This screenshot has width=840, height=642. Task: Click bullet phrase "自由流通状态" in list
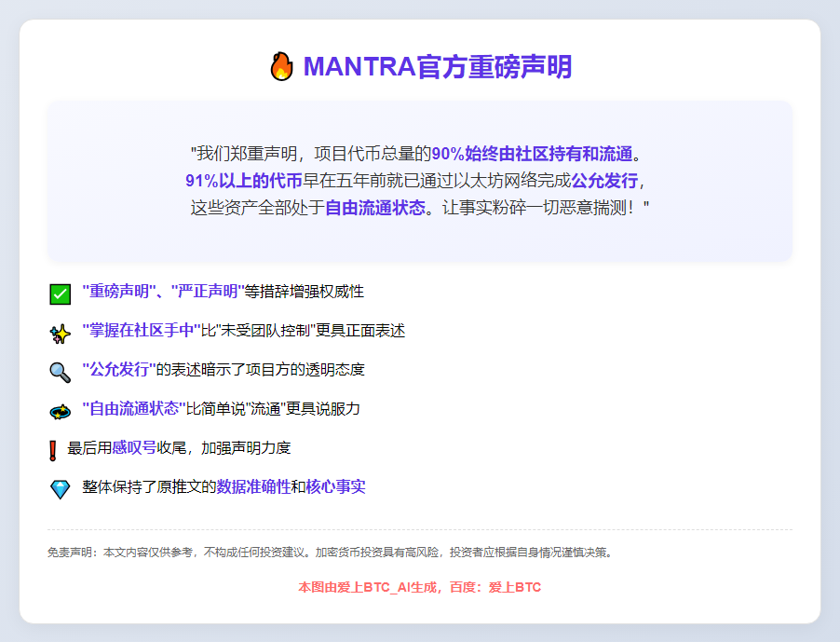134,408
